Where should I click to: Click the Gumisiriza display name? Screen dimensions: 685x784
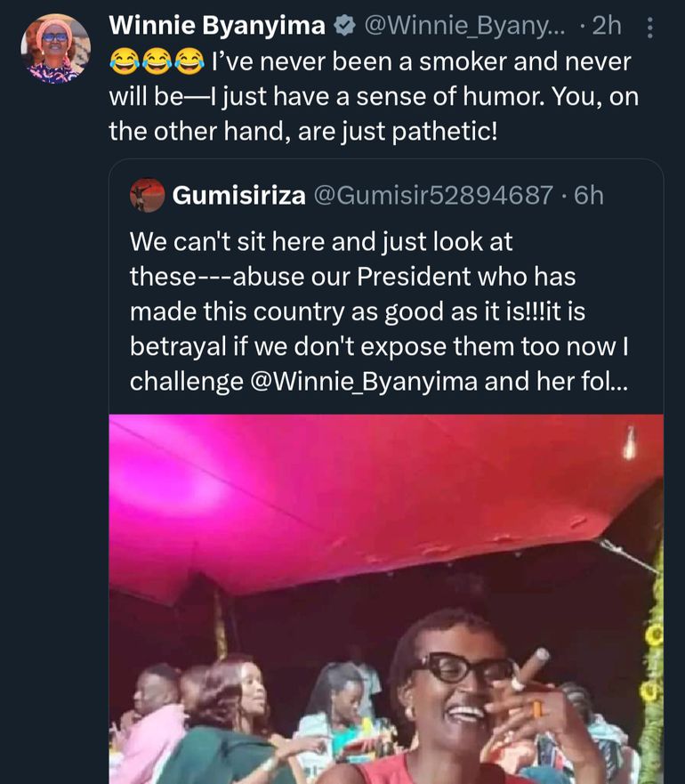coord(237,195)
